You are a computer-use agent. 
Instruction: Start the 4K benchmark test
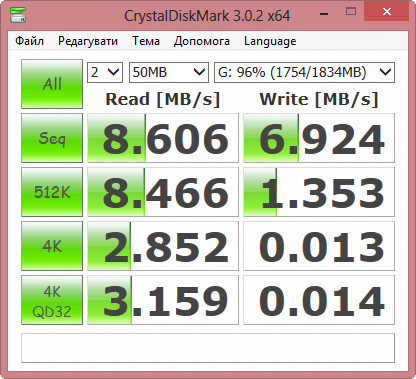click(52, 246)
